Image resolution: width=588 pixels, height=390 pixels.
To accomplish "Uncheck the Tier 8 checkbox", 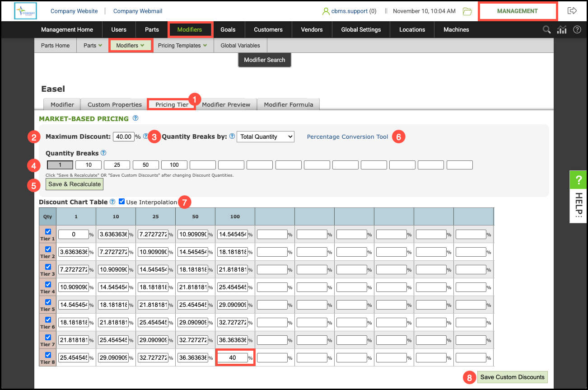I will 48,355.
